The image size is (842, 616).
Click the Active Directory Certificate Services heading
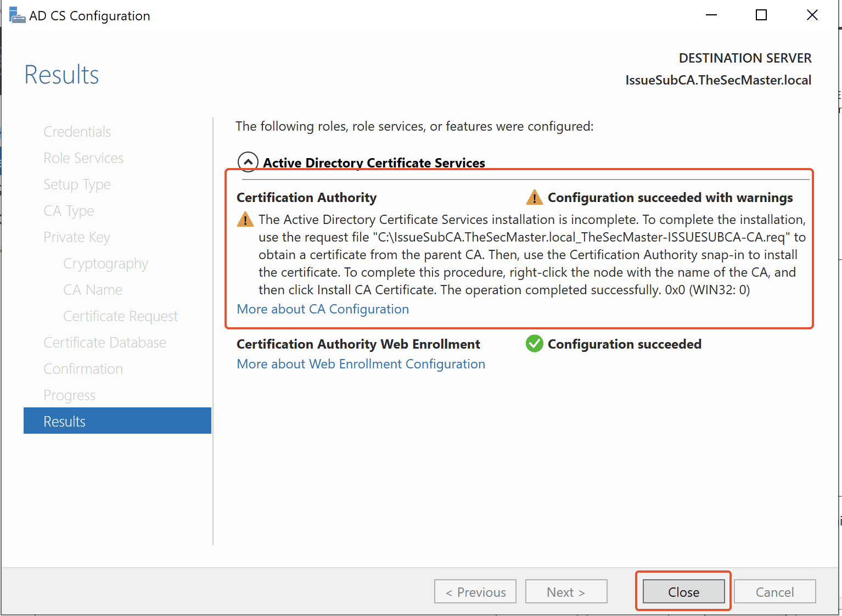374,163
